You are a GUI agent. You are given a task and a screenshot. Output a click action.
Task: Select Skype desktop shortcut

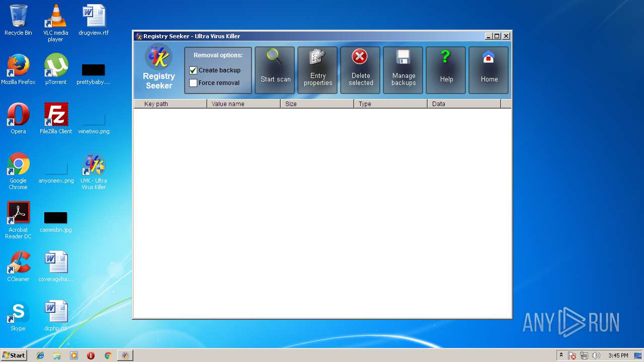click(18, 316)
